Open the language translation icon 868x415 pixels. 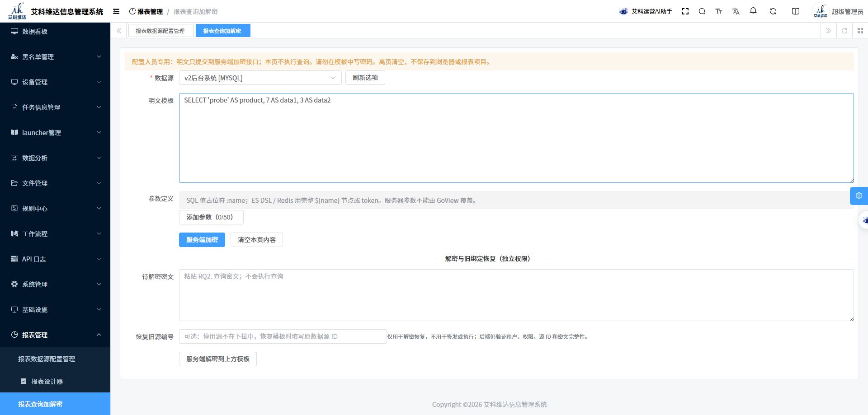pos(736,11)
